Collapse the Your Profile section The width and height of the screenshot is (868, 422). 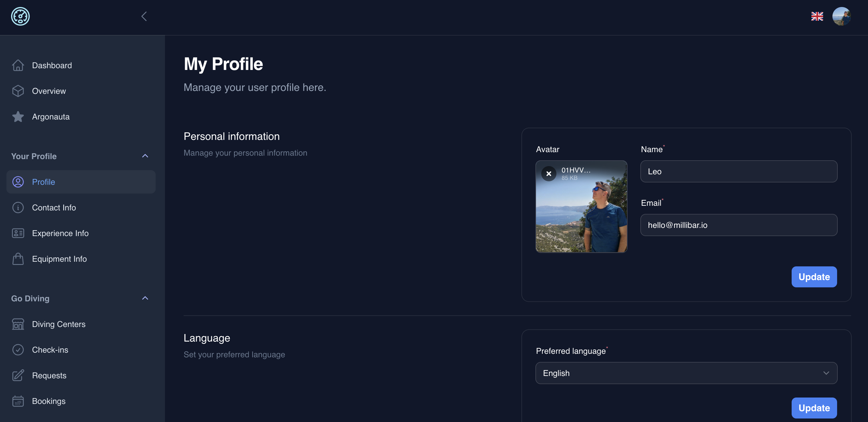[145, 156]
